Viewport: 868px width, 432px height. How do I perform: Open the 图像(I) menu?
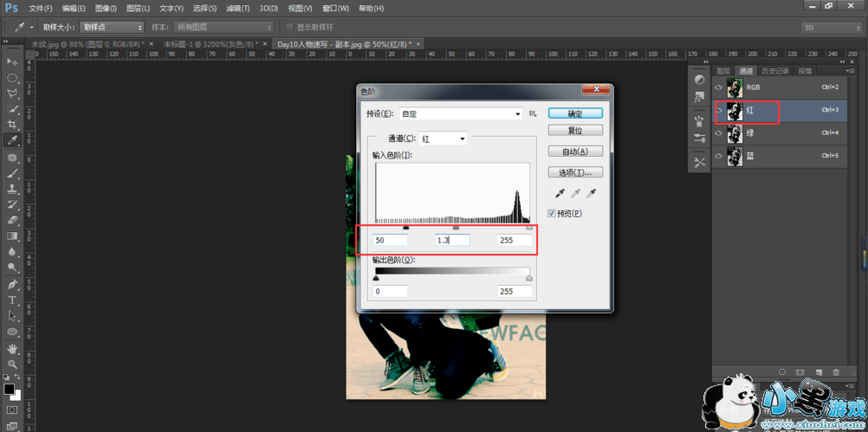(105, 8)
